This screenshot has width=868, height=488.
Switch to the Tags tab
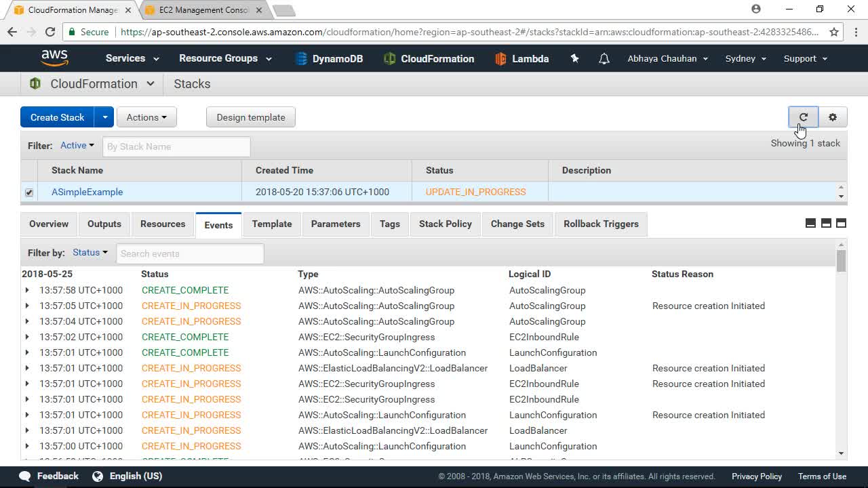390,224
